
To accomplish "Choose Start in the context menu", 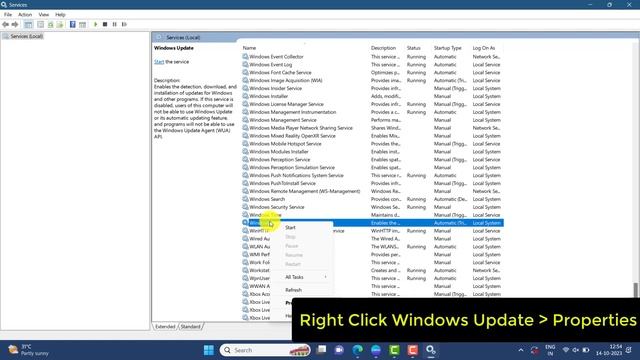I will [290, 227].
